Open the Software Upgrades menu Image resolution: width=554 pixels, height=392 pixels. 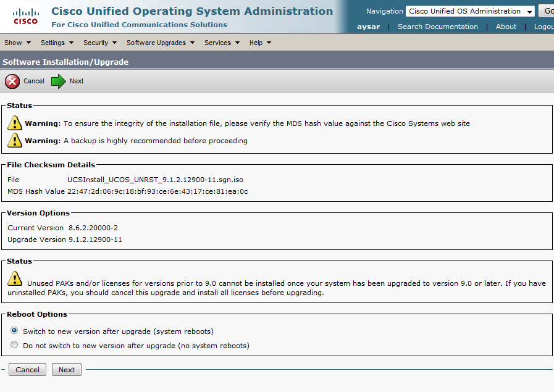click(x=160, y=43)
